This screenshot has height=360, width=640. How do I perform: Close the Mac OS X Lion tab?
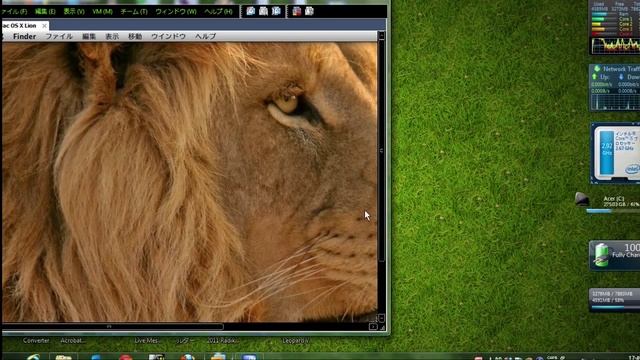pyautogui.click(x=44, y=26)
